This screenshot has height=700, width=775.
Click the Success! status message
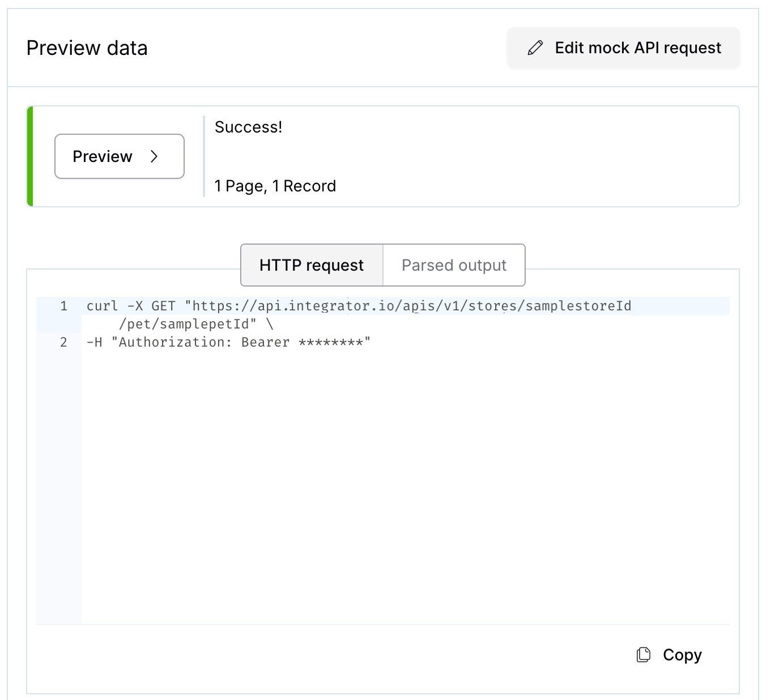click(x=248, y=127)
